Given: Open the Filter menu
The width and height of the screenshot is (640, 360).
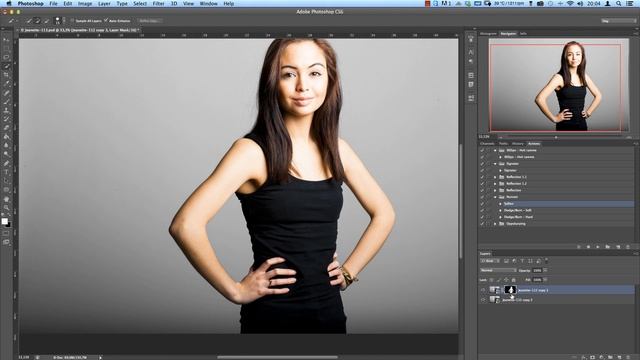Looking at the screenshot, I should point(158,4).
